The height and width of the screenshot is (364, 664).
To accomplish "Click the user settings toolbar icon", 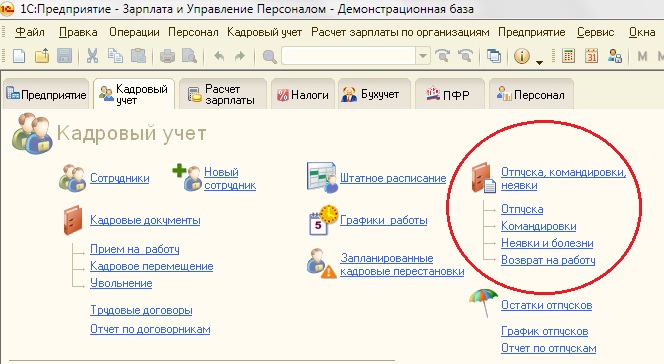I will (614, 56).
